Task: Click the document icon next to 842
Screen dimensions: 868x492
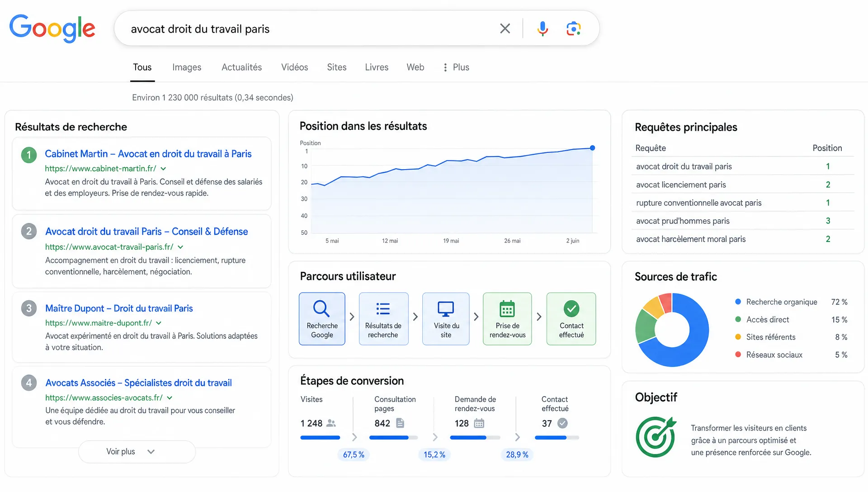Action: click(x=400, y=423)
